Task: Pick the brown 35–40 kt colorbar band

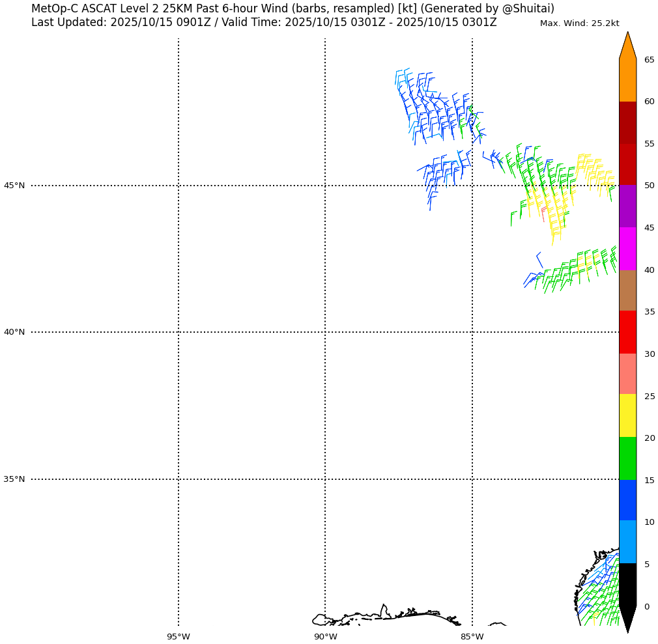Action: pos(627,290)
